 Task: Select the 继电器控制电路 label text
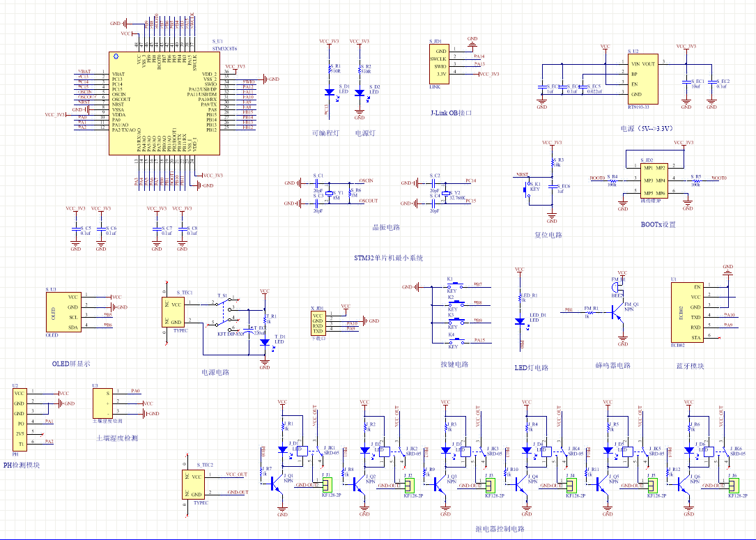click(499, 530)
